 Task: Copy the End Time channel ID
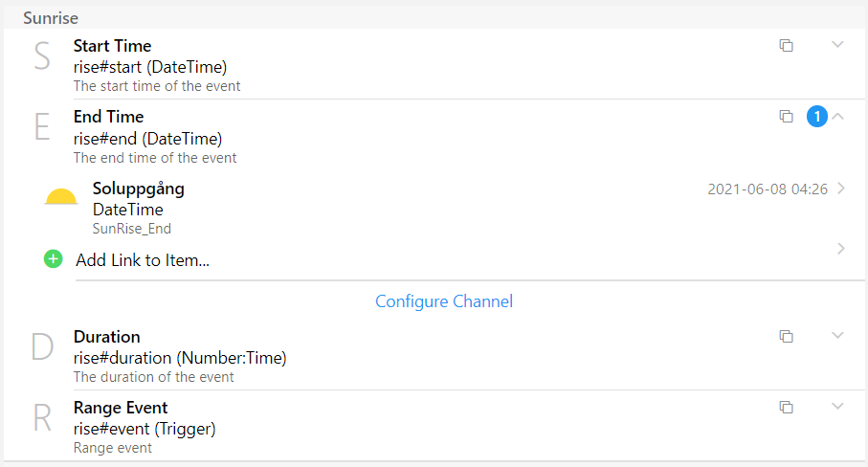coord(786,117)
